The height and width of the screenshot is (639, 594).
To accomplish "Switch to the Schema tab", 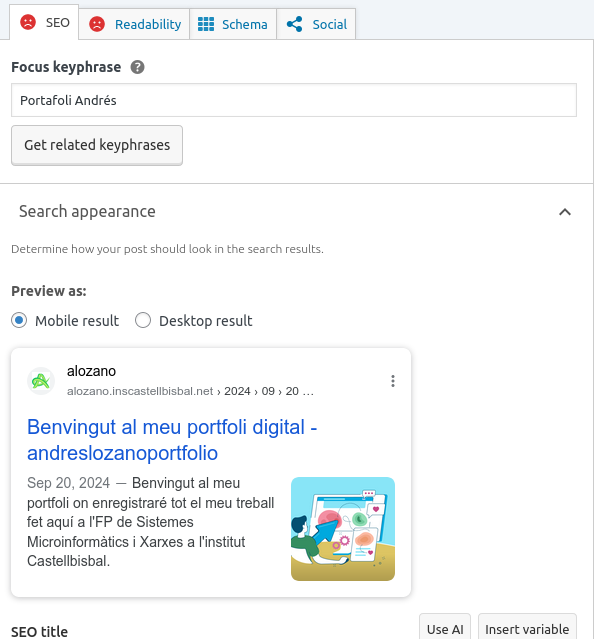I will point(233,24).
